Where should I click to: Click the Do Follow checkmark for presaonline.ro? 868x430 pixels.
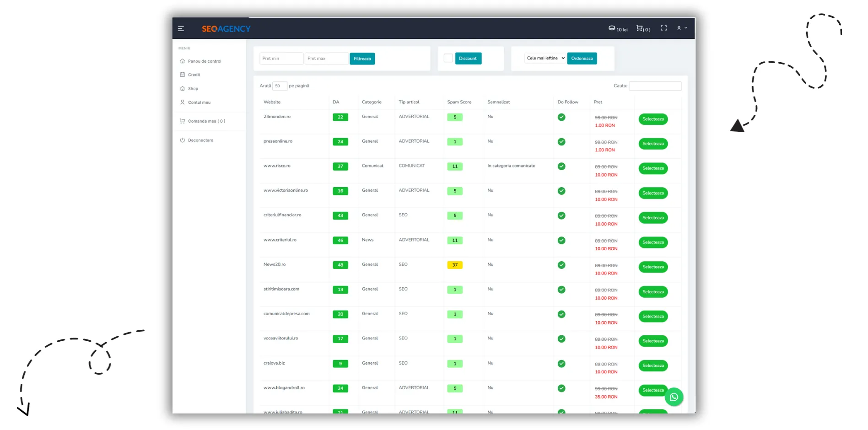click(x=561, y=142)
